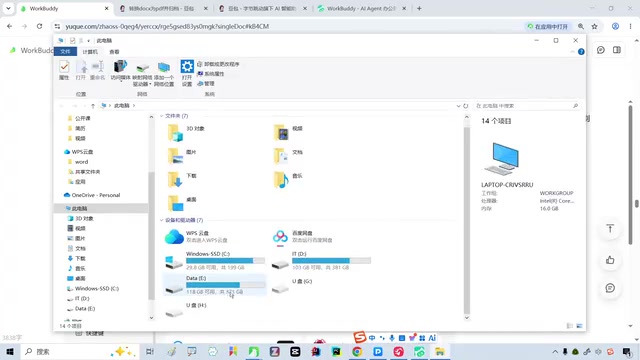Click the computer thumbnail in the details pane
640x360 pixels.
pyautogui.click(x=503, y=159)
